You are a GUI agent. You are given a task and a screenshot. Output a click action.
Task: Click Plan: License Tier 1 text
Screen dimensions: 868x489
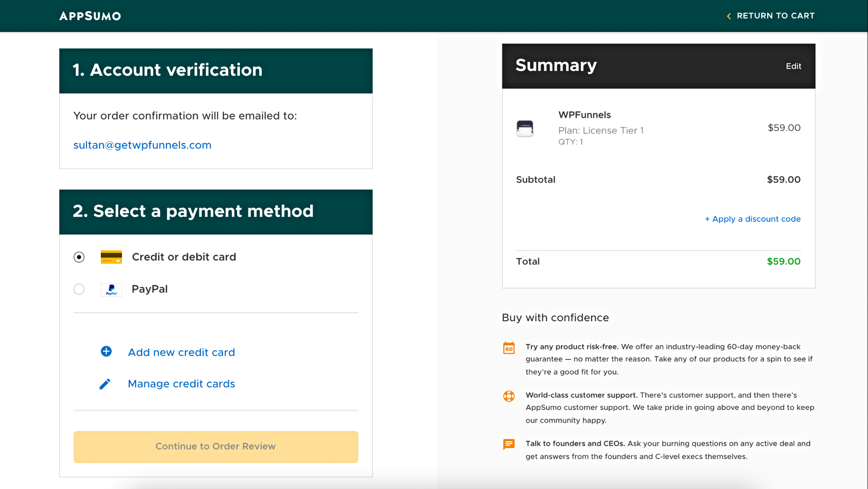click(x=601, y=130)
